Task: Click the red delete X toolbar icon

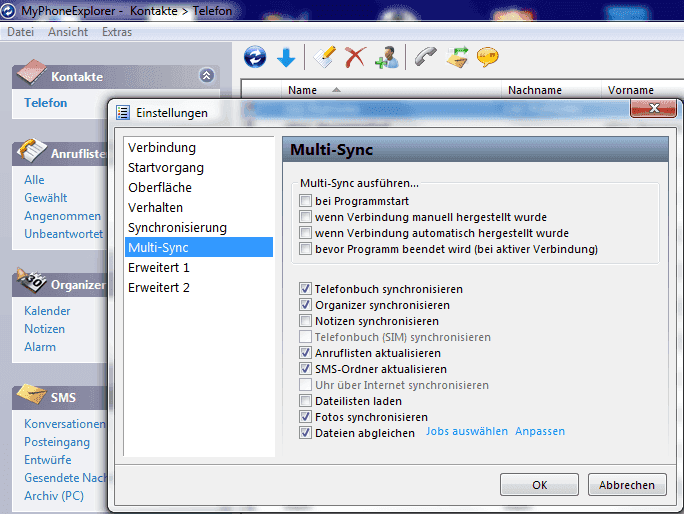Action: (356, 57)
